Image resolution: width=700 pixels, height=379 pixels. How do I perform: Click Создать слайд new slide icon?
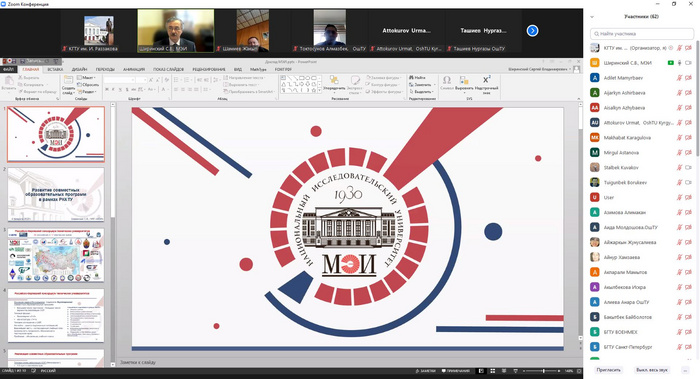68,80
